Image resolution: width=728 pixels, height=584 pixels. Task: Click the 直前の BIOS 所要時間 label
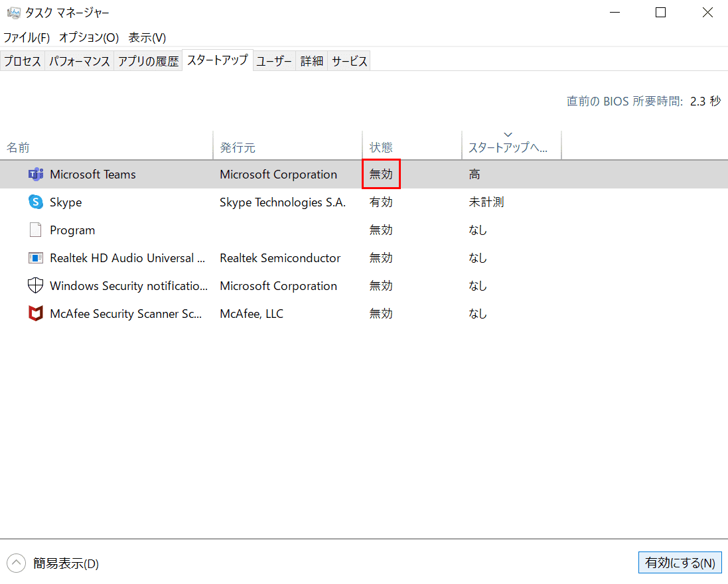click(x=624, y=101)
